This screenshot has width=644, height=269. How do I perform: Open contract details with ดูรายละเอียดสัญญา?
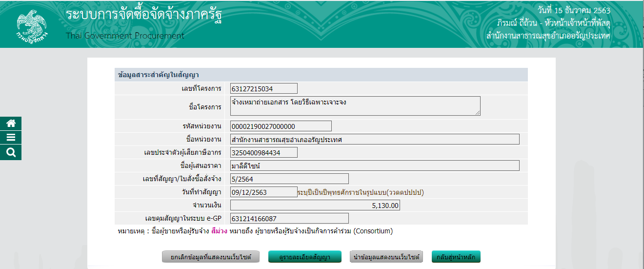(x=304, y=257)
